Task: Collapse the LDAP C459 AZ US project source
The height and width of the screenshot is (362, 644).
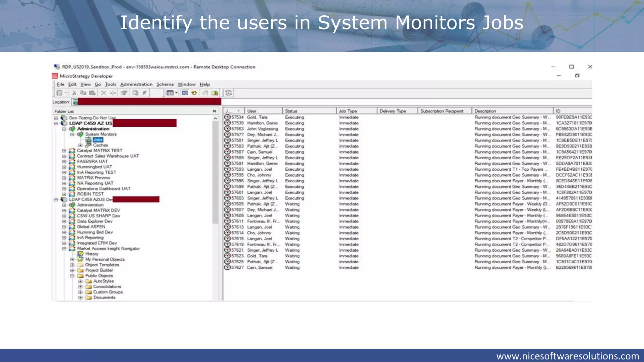Action: 56,123
